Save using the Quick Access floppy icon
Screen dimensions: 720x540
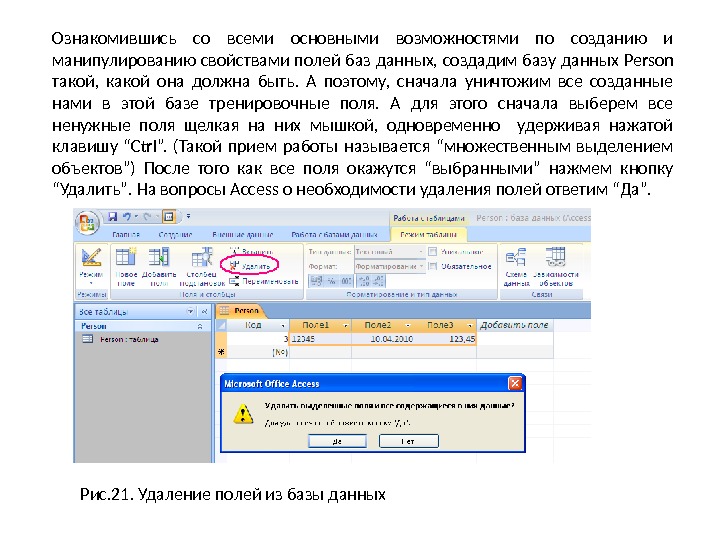pyautogui.click(x=112, y=217)
